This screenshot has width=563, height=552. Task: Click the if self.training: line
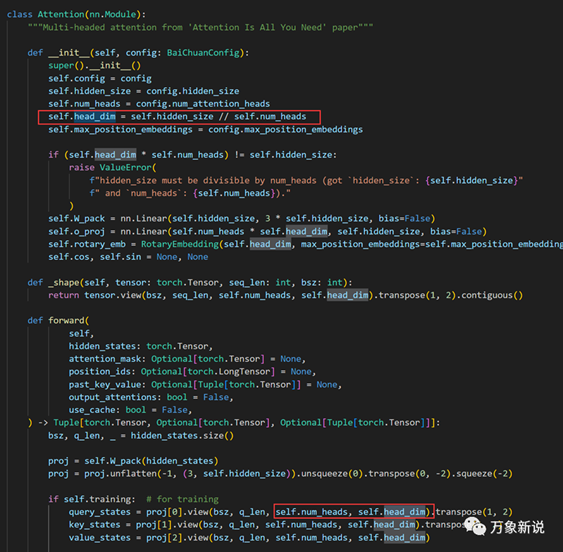point(133,499)
